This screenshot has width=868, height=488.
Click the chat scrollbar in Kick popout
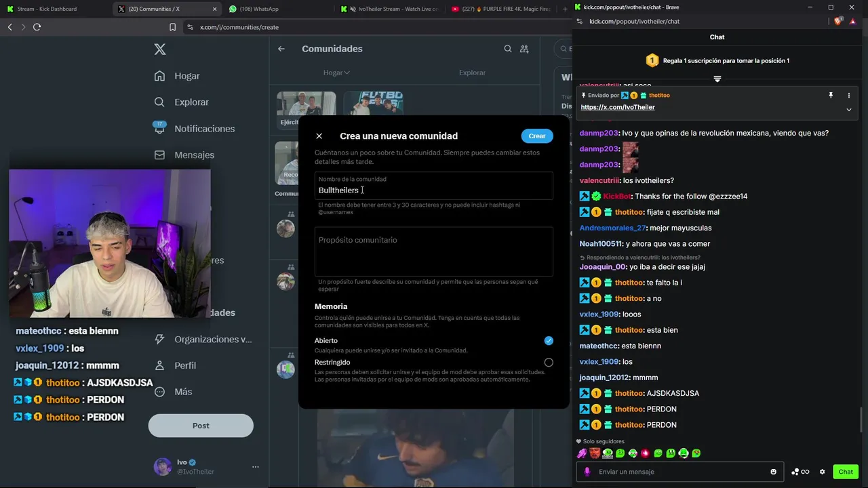tap(861, 420)
